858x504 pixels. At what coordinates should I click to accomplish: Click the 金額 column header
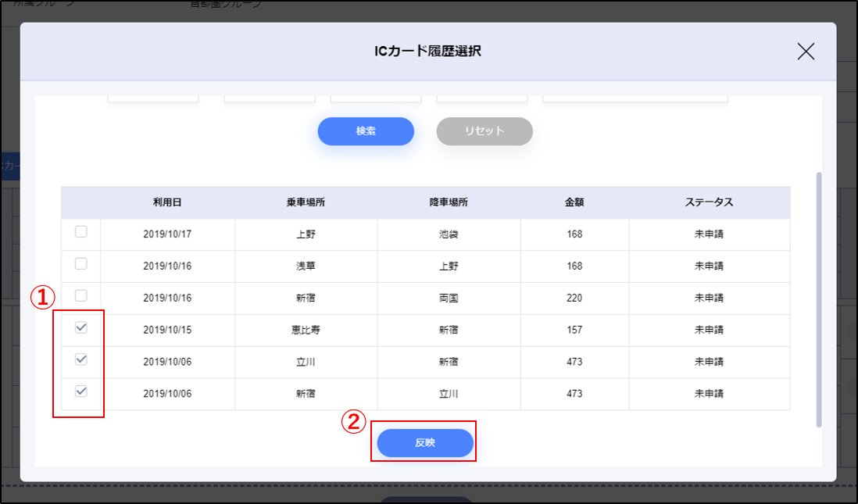pyautogui.click(x=574, y=202)
